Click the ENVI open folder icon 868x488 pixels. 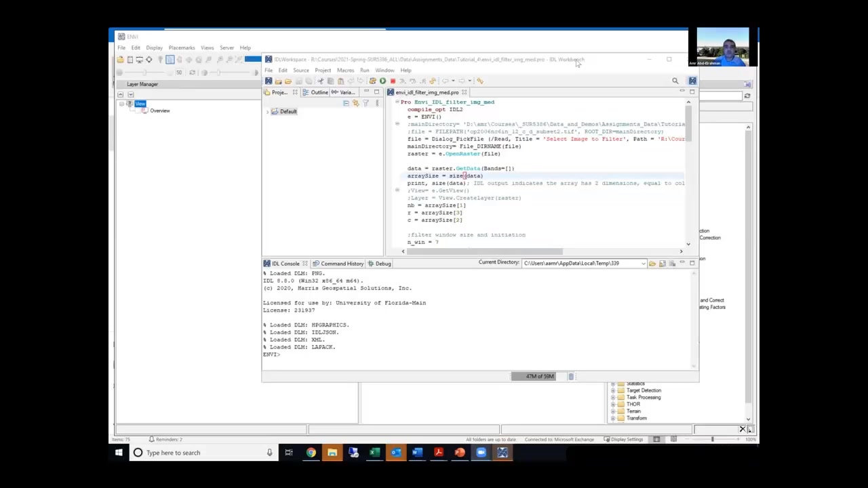coord(120,60)
